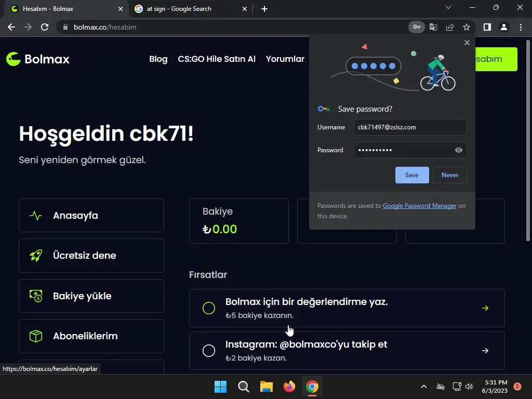Screen dimensions: 532x399
Task: Open the Chrome side panel icon
Action: coord(487,27)
